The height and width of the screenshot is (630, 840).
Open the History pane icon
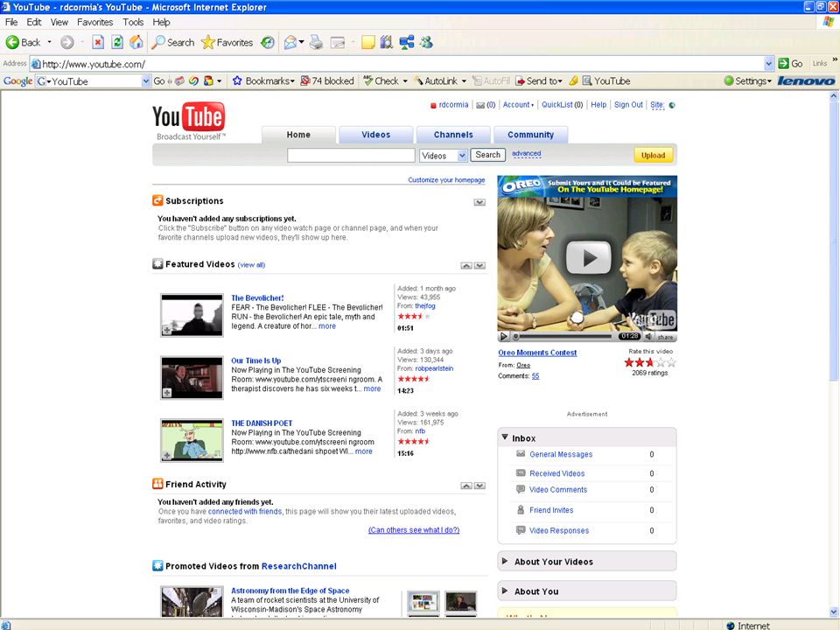click(268, 42)
